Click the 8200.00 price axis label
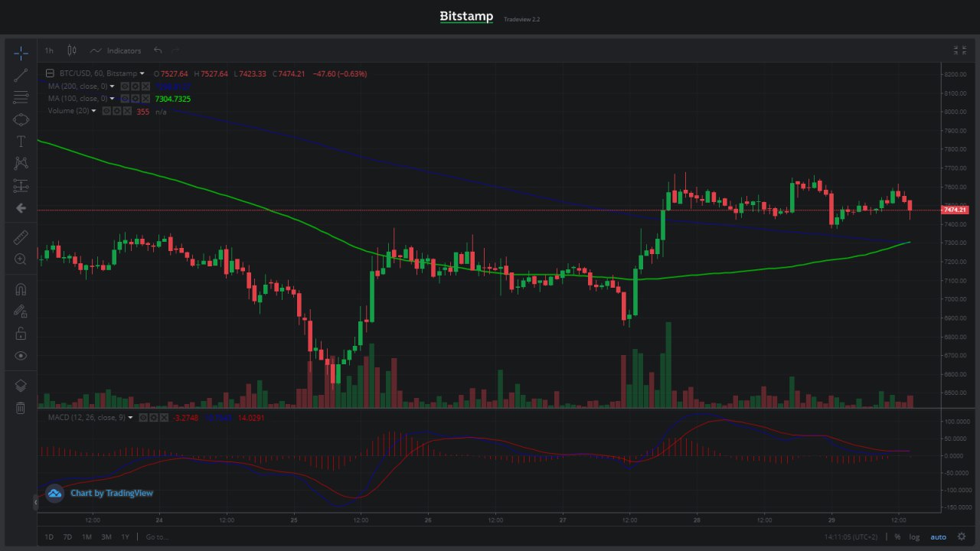 [955, 74]
